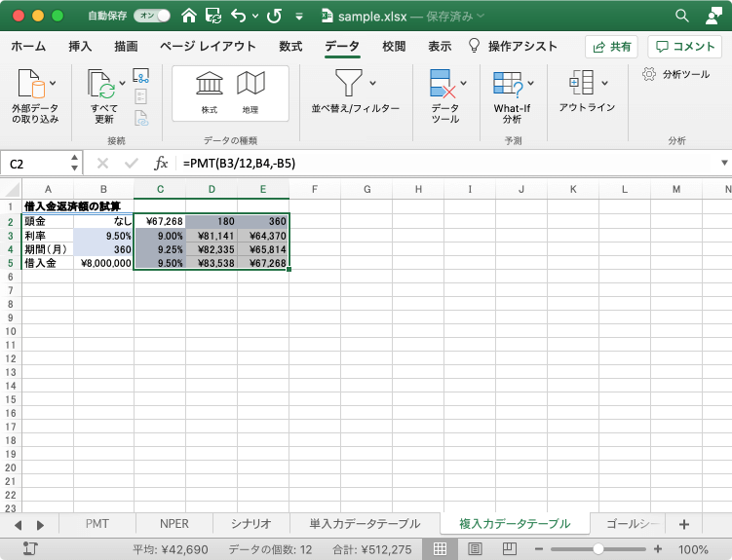Toggle the AutoSave switch
Image resolution: width=732 pixels, height=560 pixels.
click(x=152, y=16)
